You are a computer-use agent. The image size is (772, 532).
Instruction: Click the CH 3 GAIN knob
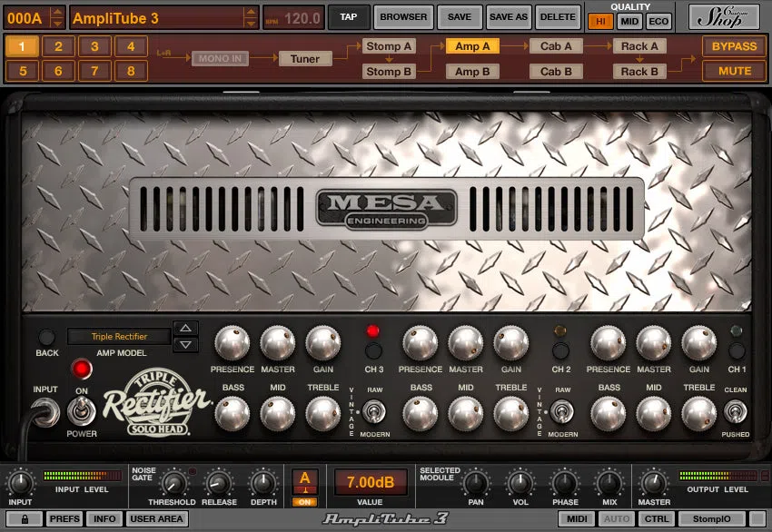pos(323,342)
